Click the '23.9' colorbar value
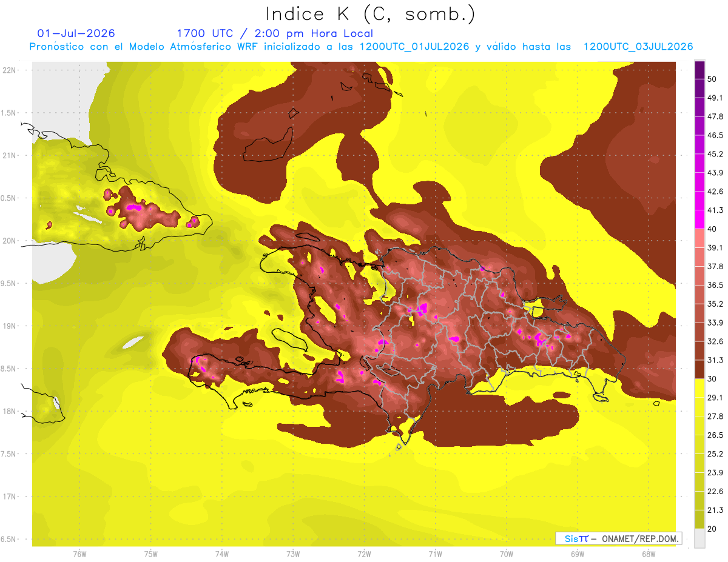The image size is (728, 562). pyautogui.click(x=716, y=472)
